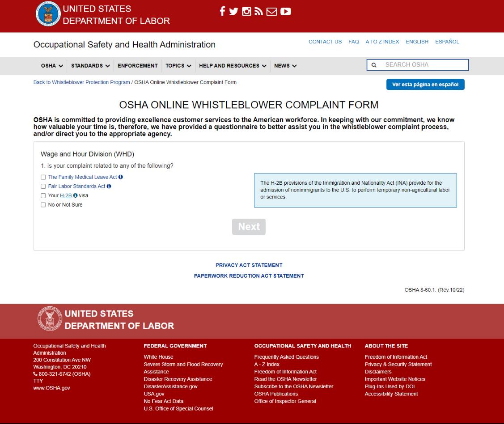Tick the Your H-2B visa checkbox

pos(43,195)
